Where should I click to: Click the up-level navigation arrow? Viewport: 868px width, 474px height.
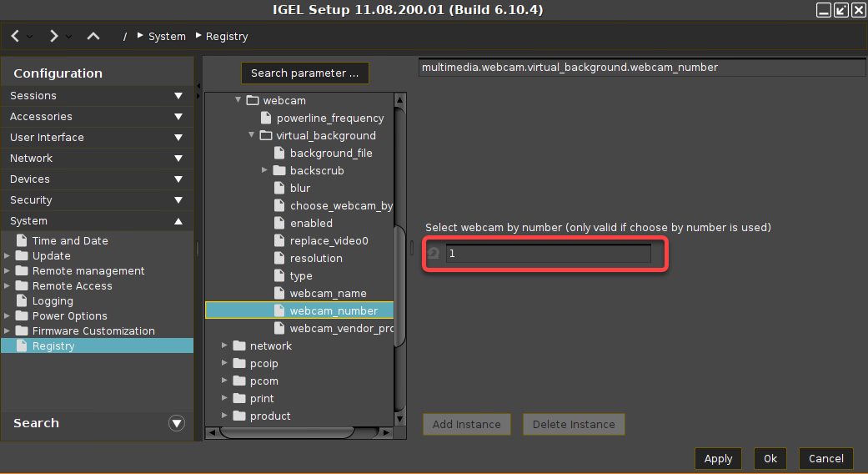point(93,36)
